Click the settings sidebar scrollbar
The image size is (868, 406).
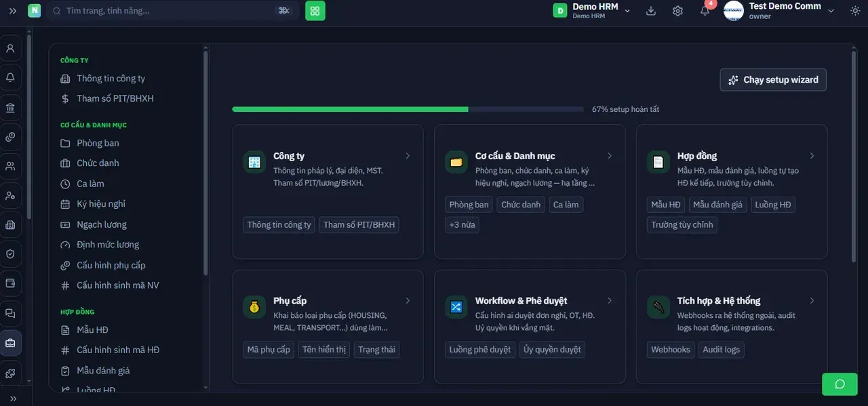205,163
